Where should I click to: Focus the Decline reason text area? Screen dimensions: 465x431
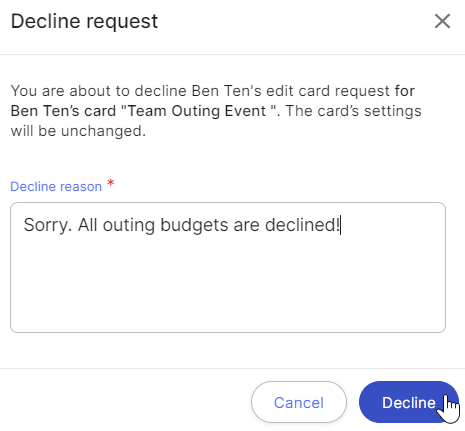tap(228, 267)
